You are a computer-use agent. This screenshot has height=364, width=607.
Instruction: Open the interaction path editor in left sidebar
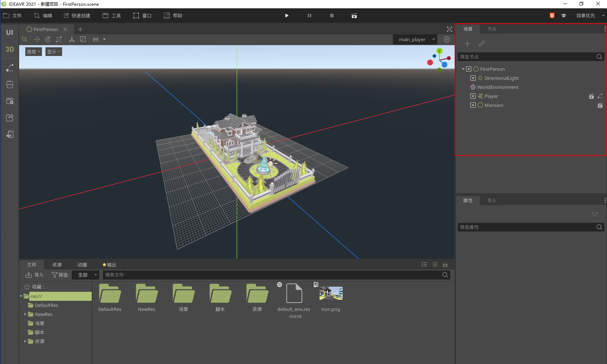[10, 68]
